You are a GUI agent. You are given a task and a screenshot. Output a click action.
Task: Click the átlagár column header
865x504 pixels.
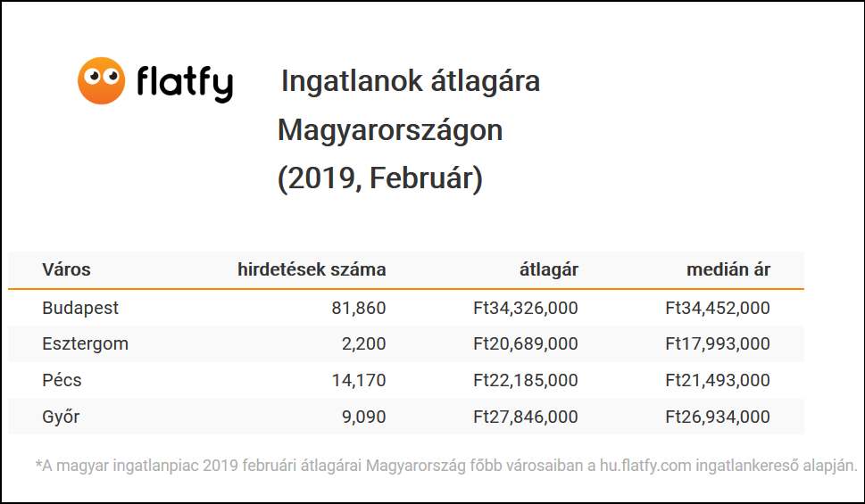point(549,269)
